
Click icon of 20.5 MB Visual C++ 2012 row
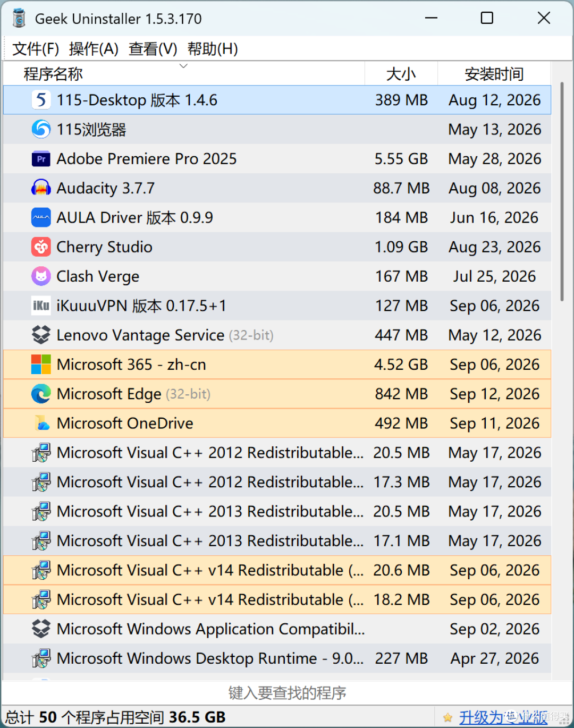(x=41, y=453)
